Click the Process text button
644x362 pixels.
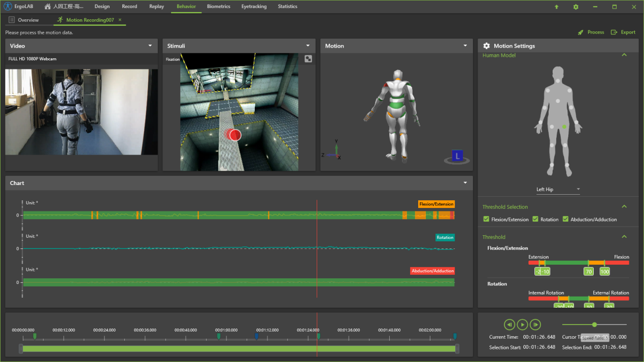coord(596,32)
